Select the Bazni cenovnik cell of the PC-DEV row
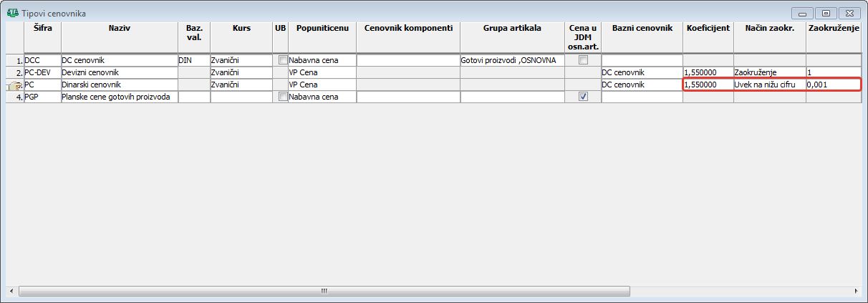This screenshot has height=303, width=868. (641, 72)
